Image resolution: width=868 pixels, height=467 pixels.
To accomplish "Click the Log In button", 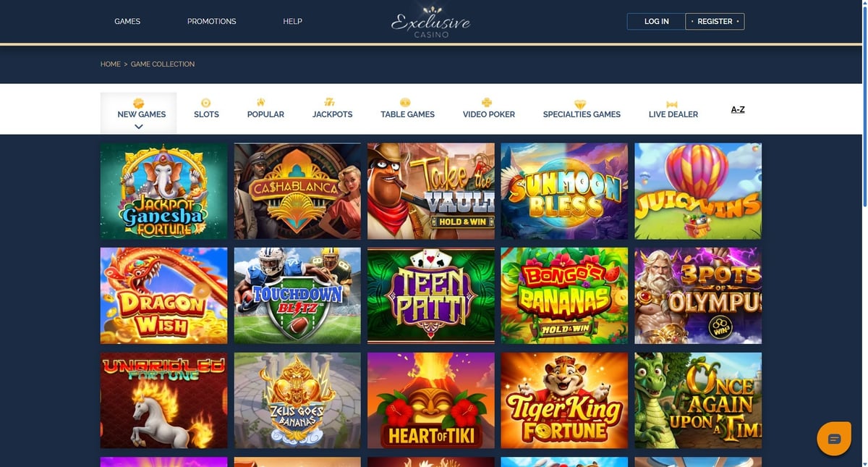I will tap(656, 22).
